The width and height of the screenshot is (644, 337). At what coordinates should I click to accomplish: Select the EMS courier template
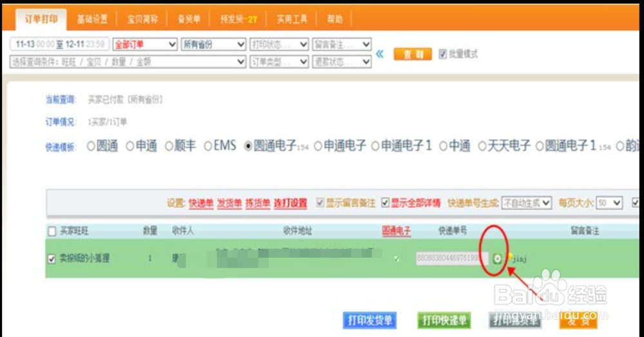[208, 147]
